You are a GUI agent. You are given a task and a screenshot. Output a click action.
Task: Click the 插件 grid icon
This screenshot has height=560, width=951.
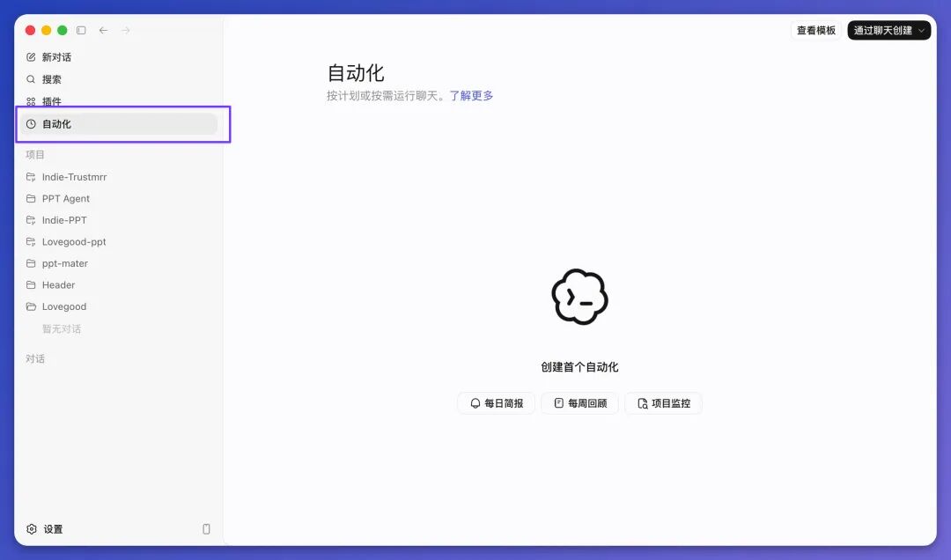coord(31,102)
